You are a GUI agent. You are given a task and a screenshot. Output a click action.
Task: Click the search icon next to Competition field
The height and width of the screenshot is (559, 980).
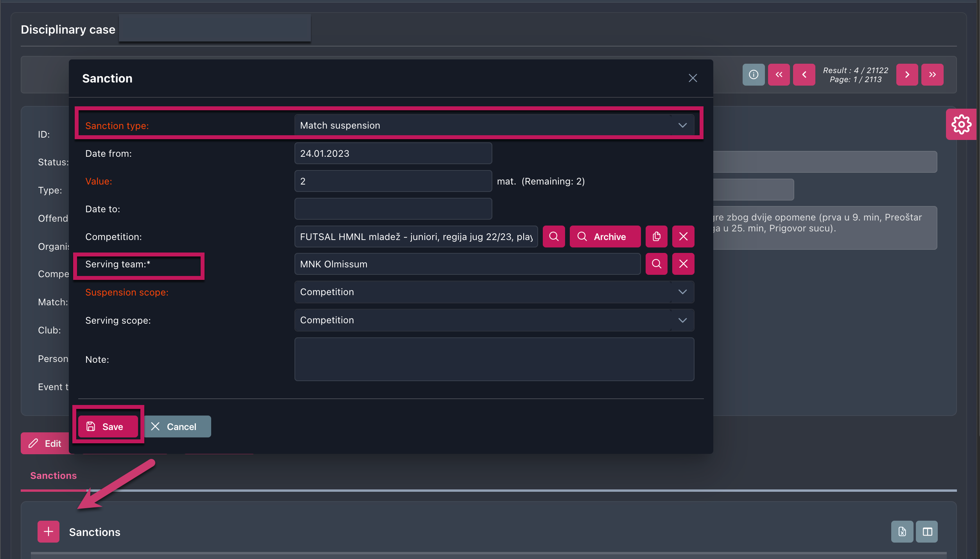[554, 236]
